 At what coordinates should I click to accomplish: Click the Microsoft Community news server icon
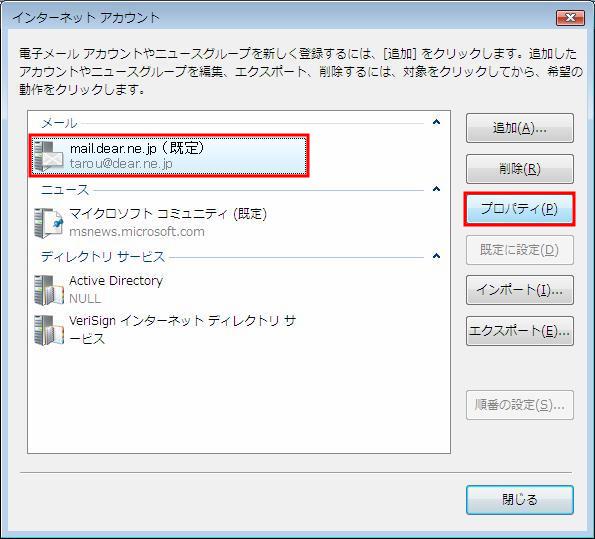(x=49, y=223)
